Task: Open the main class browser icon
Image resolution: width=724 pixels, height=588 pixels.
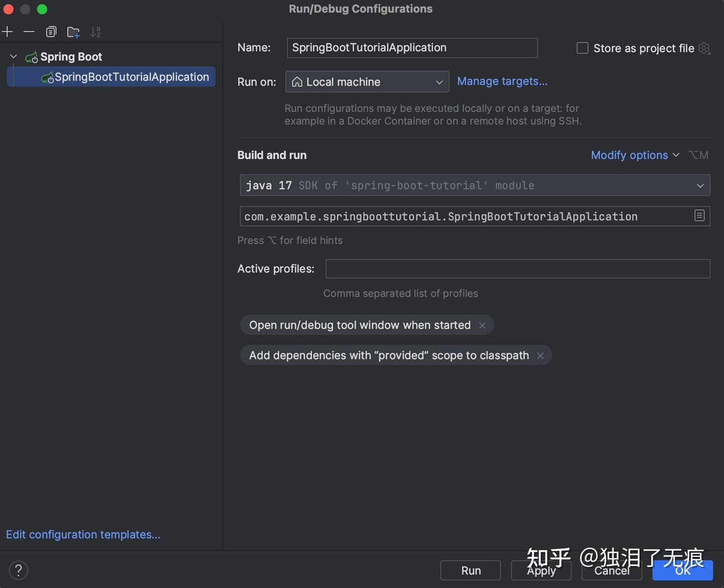Action: tap(699, 216)
